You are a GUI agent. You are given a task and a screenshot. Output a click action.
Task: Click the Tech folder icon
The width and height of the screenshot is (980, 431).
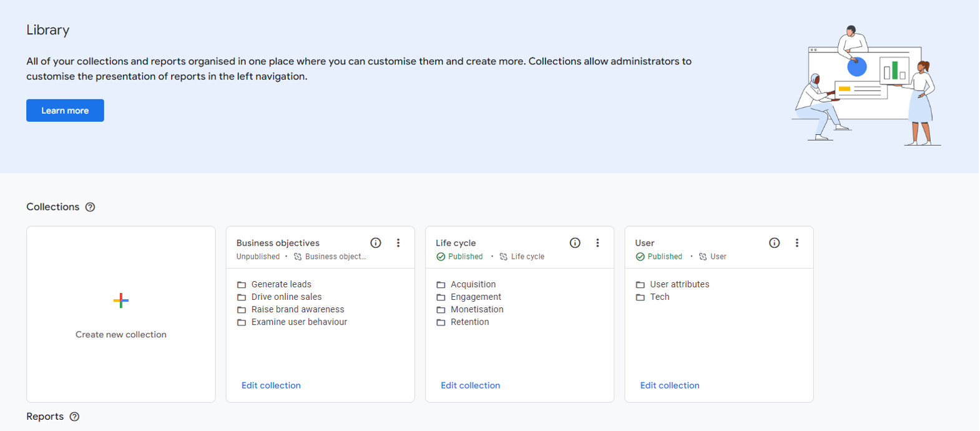tap(640, 297)
